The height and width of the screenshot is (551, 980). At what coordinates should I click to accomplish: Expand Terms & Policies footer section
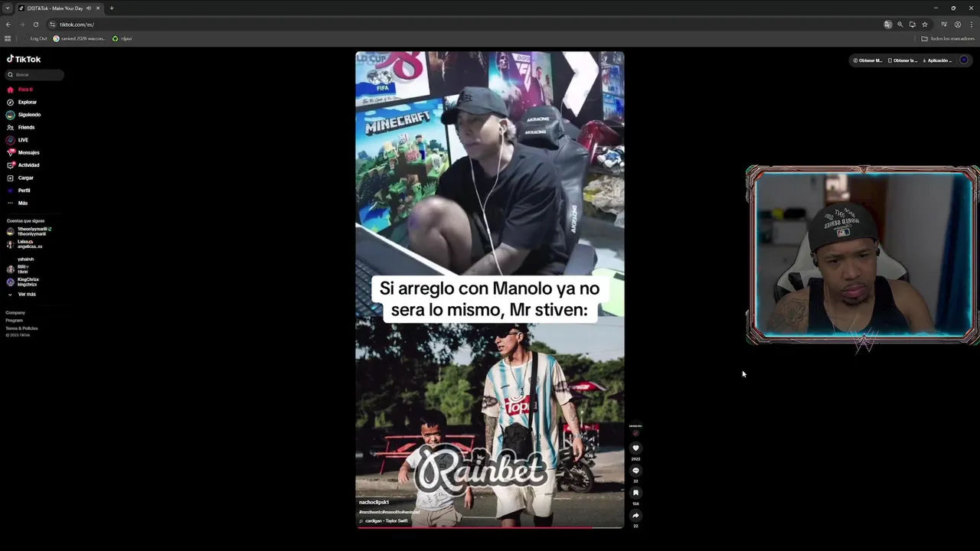coord(21,328)
